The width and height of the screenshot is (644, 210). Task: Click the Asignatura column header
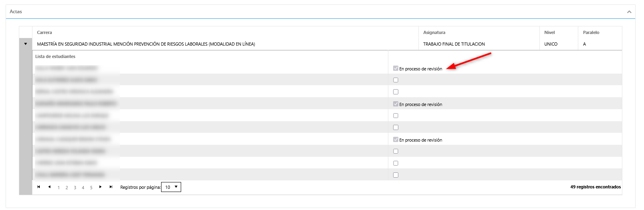[x=434, y=32]
